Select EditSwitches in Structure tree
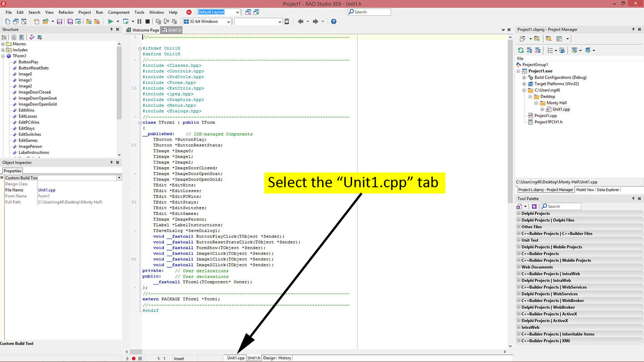644x362 pixels. pos(30,135)
